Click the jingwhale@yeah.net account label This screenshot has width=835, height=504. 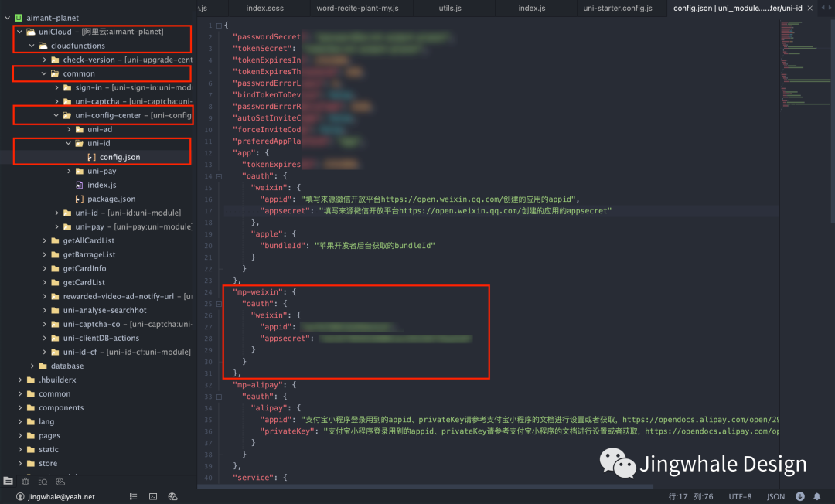pyautogui.click(x=61, y=496)
